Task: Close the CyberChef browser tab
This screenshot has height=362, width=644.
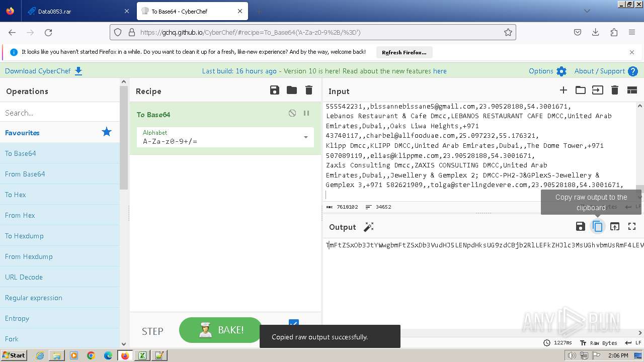Action: (240, 11)
